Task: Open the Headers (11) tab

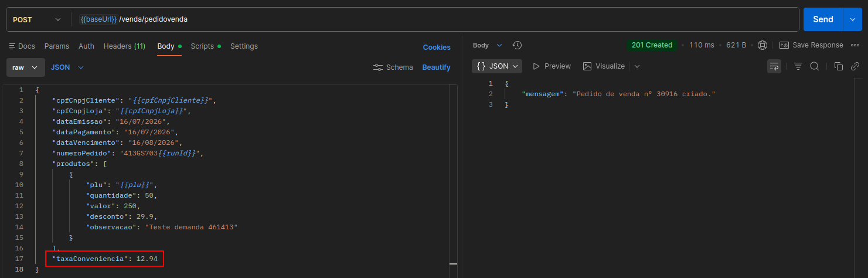Action: 124,46
